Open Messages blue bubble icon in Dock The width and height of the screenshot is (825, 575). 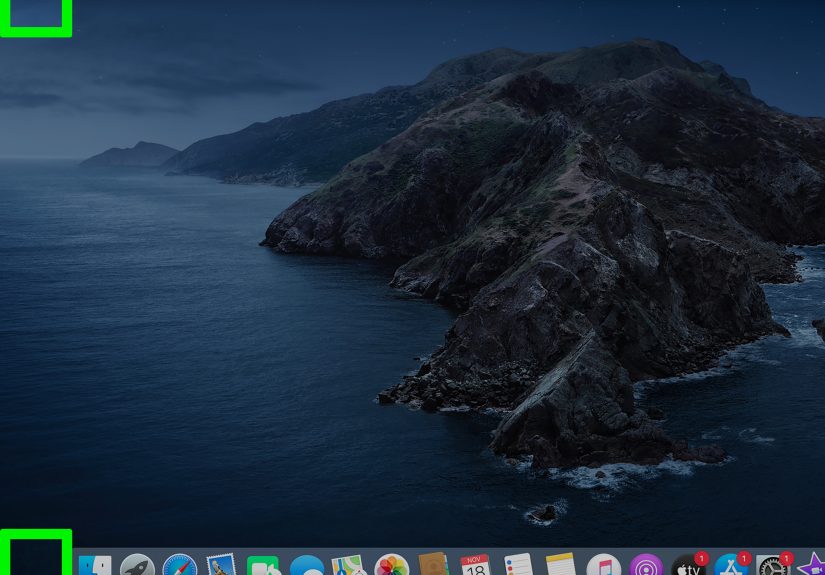pos(307,566)
